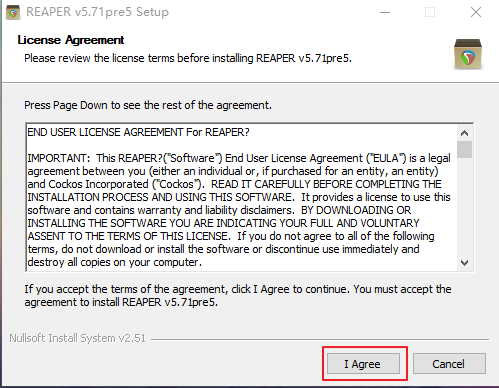Screen dimensions: 499x388
Task: Click the license scrollbar thumb
Action: pos(464,149)
